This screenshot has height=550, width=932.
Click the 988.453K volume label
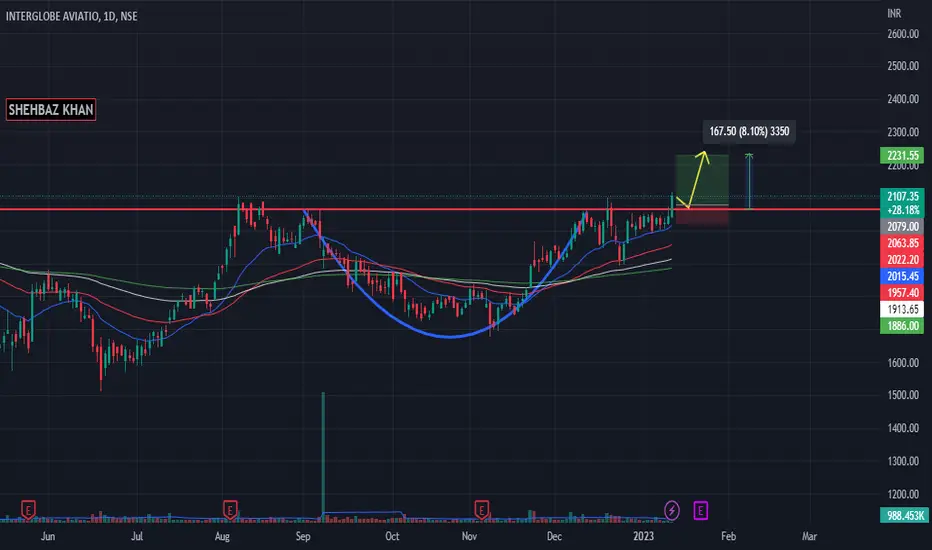(904, 515)
